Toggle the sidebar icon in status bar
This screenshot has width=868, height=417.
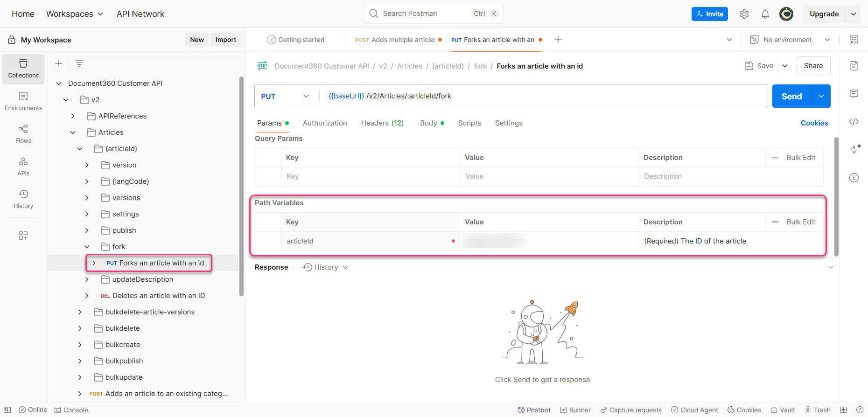(x=7, y=410)
